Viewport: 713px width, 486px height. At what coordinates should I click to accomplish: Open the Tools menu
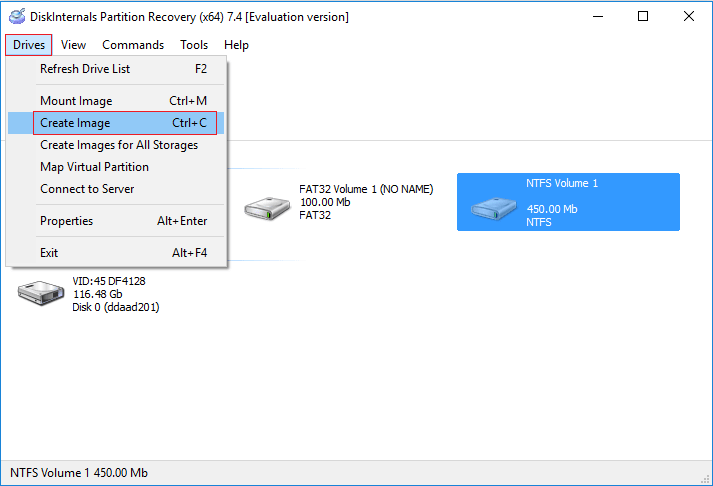click(194, 45)
